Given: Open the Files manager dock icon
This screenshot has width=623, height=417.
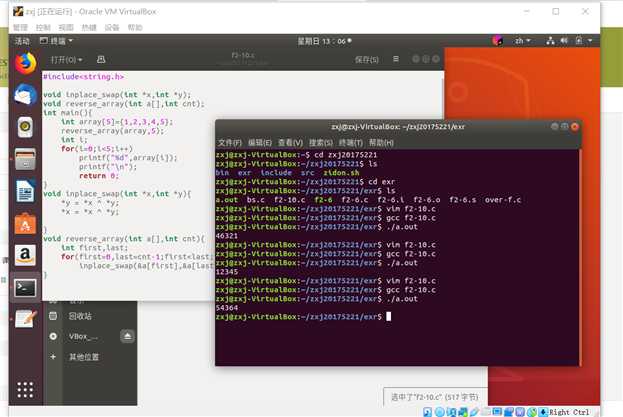Looking at the screenshot, I should 25,159.
